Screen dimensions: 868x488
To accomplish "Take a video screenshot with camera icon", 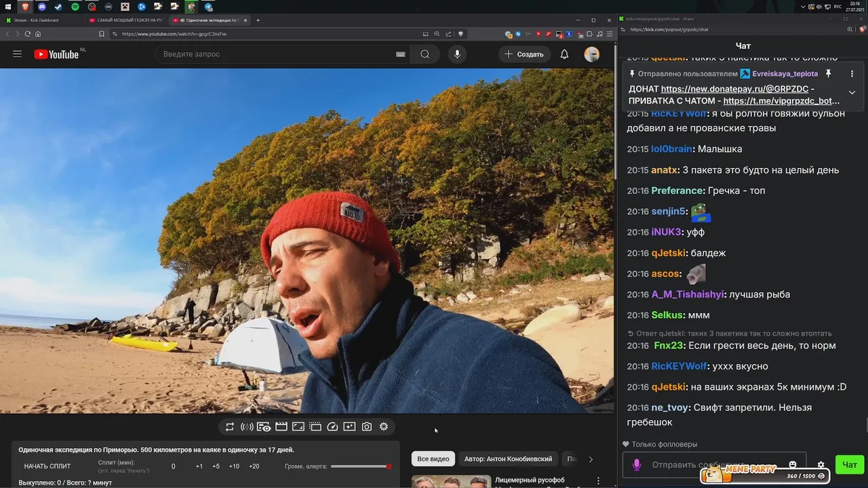I will pos(367,426).
